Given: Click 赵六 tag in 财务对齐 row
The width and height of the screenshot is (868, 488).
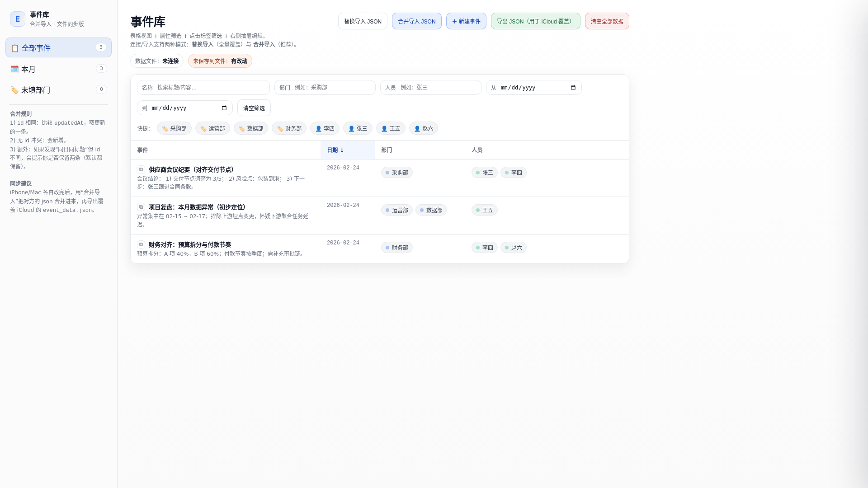Looking at the screenshot, I should 514,248.
